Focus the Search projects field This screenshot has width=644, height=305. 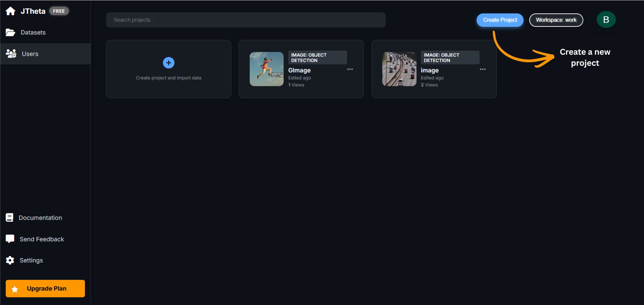point(245,20)
